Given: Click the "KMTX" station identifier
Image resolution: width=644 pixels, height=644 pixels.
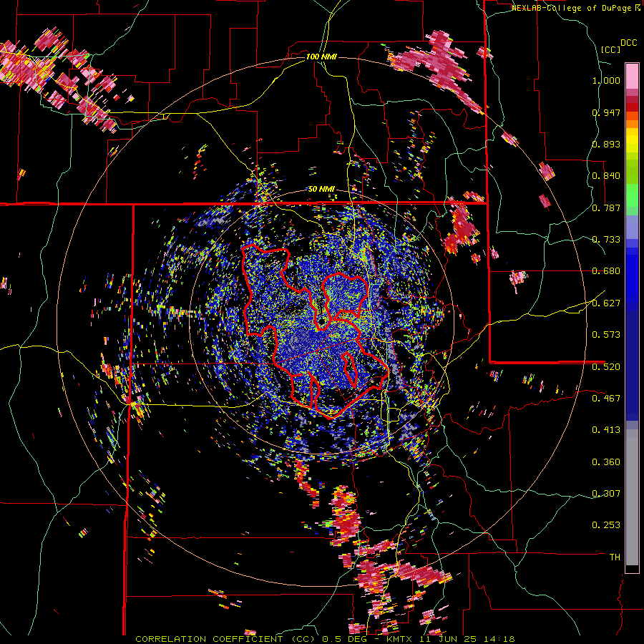Looking at the screenshot, I should [x=401, y=639].
